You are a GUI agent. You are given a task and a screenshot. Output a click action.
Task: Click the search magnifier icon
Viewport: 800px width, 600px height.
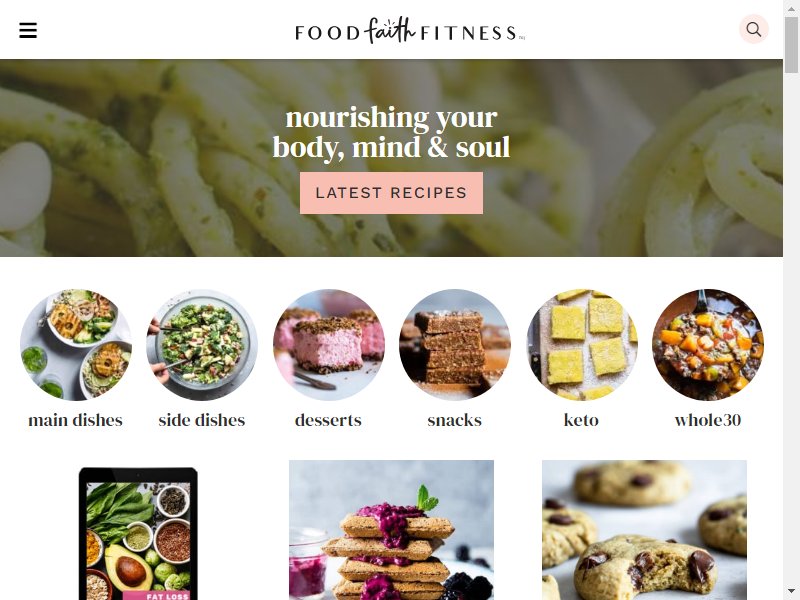pyautogui.click(x=754, y=29)
